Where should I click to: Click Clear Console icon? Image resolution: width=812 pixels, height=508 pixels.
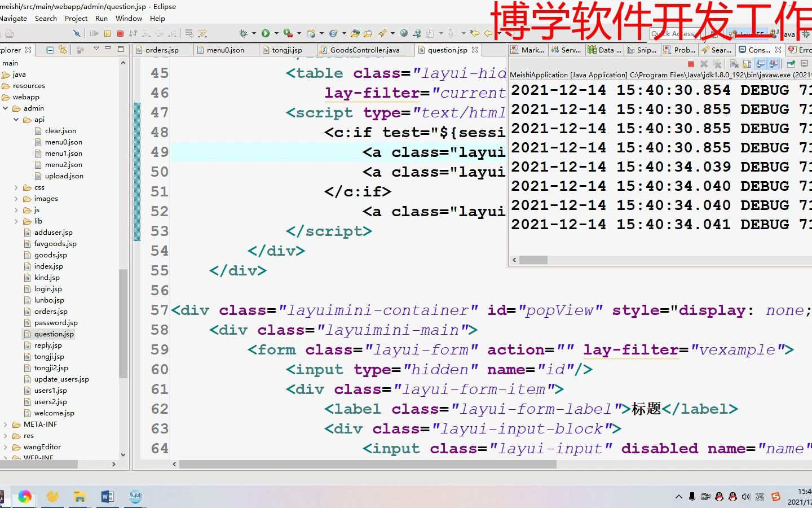[x=734, y=64]
